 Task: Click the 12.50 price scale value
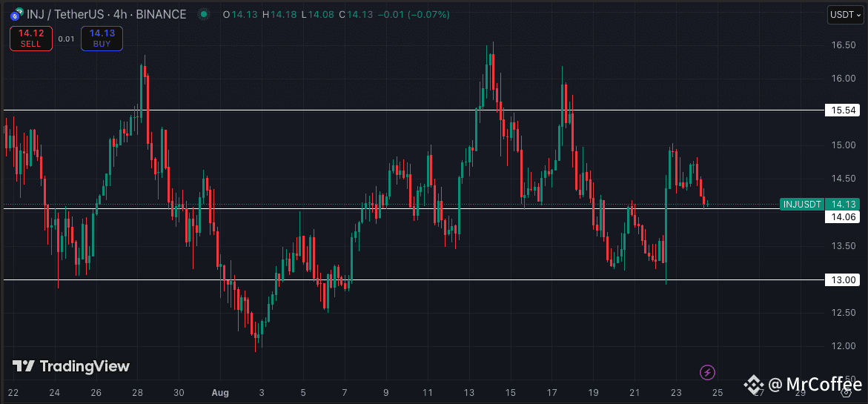[842, 313]
